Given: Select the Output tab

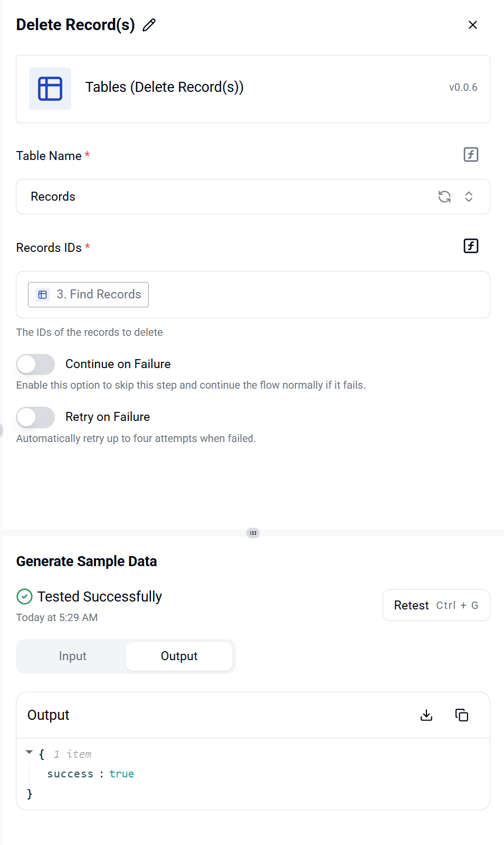Looking at the screenshot, I should [x=179, y=656].
